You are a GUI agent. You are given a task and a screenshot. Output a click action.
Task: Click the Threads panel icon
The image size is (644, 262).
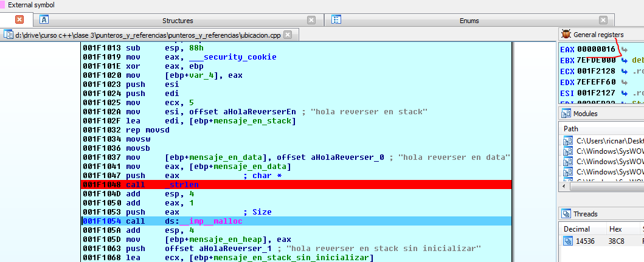click(x=566, y=214)
